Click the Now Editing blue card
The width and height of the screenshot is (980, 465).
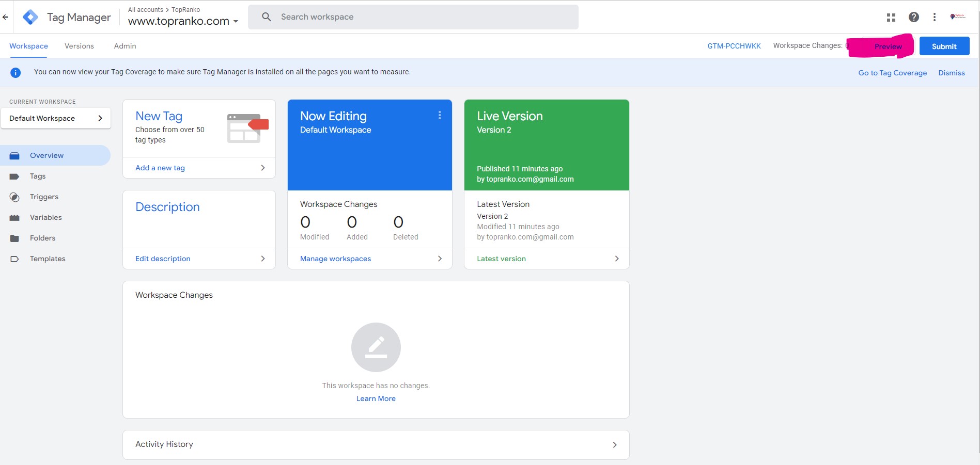pos(370,145)
